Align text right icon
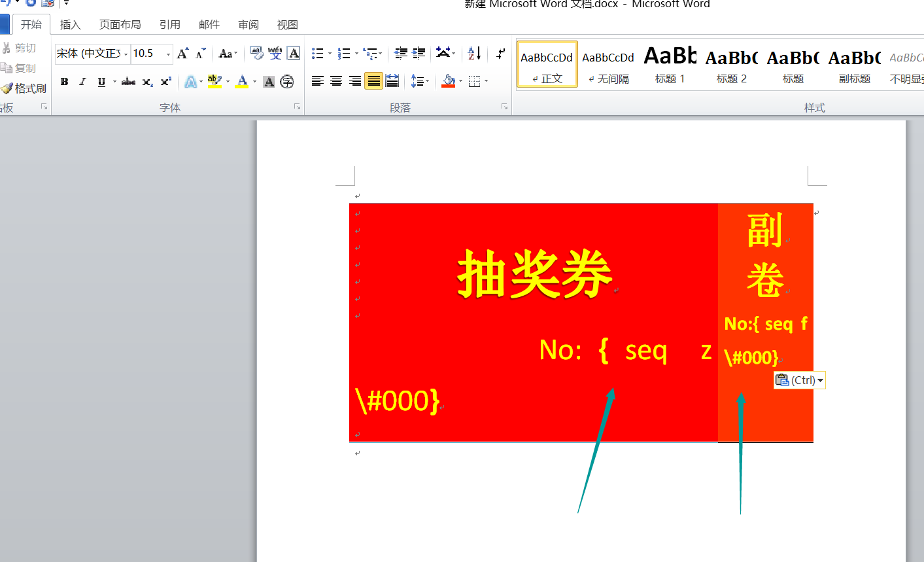 354,81
